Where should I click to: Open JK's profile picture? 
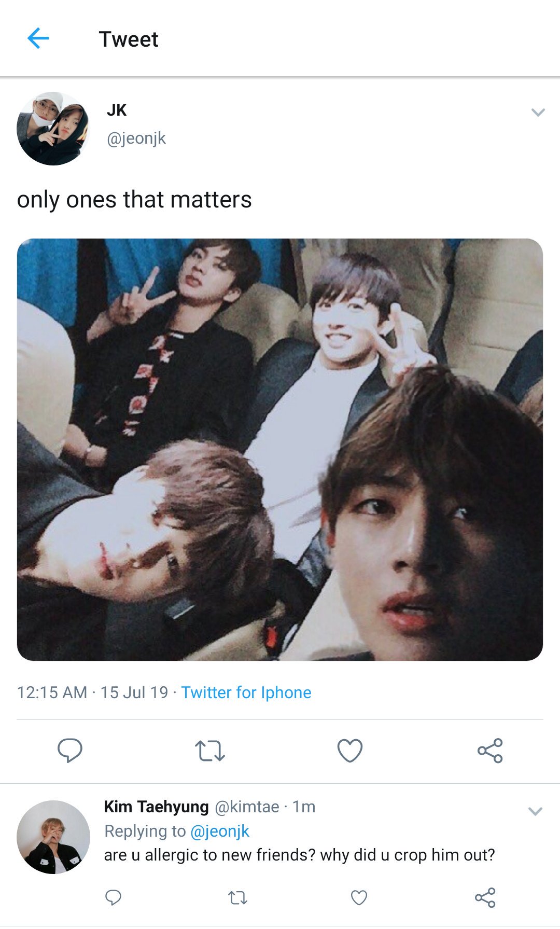(53, 129)
